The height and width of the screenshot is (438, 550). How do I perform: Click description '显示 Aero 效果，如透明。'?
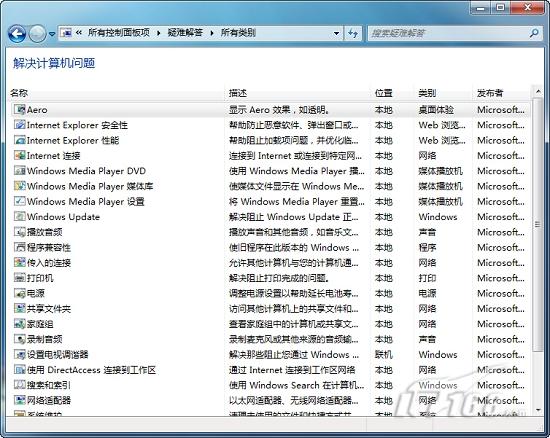point(279,110)
